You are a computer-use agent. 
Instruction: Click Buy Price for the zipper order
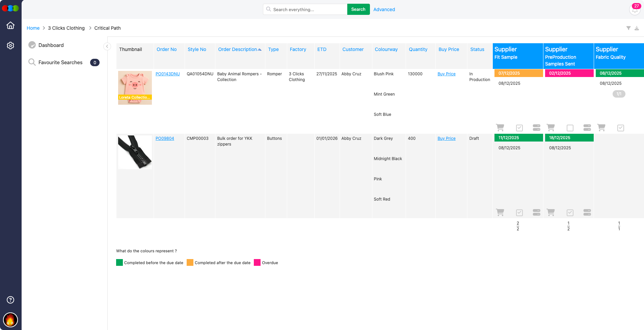click(446, 138)
